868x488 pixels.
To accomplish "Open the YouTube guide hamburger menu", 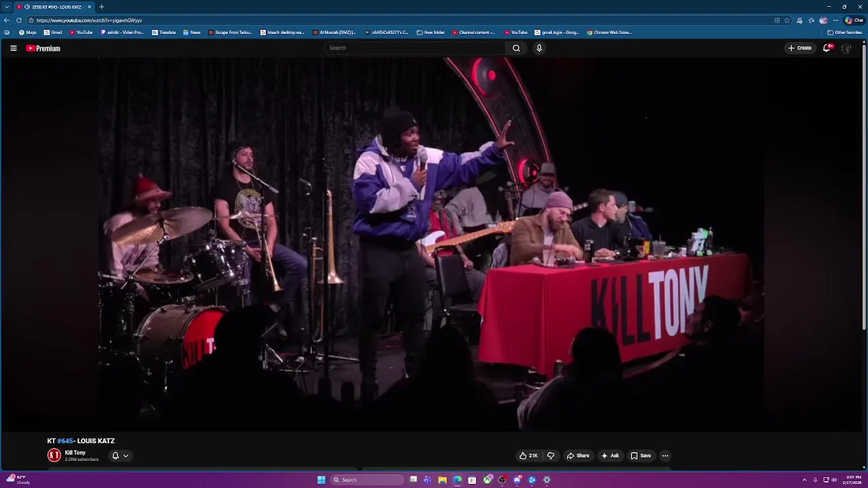I will [13, 48].
